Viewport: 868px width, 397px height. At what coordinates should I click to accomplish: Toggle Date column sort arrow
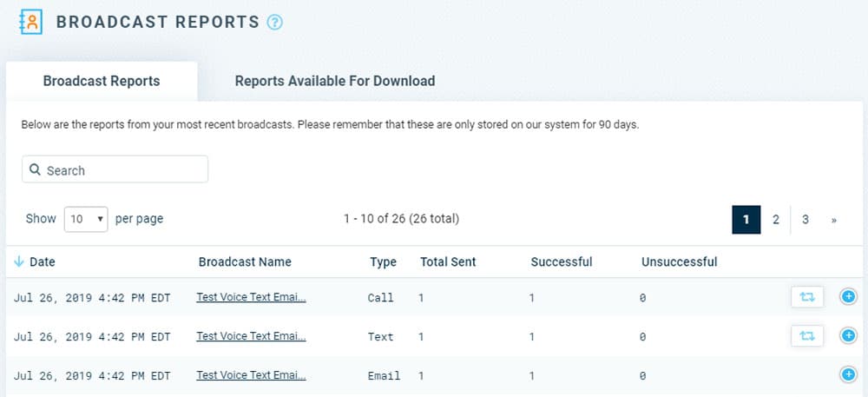click(x=19, y=261)
